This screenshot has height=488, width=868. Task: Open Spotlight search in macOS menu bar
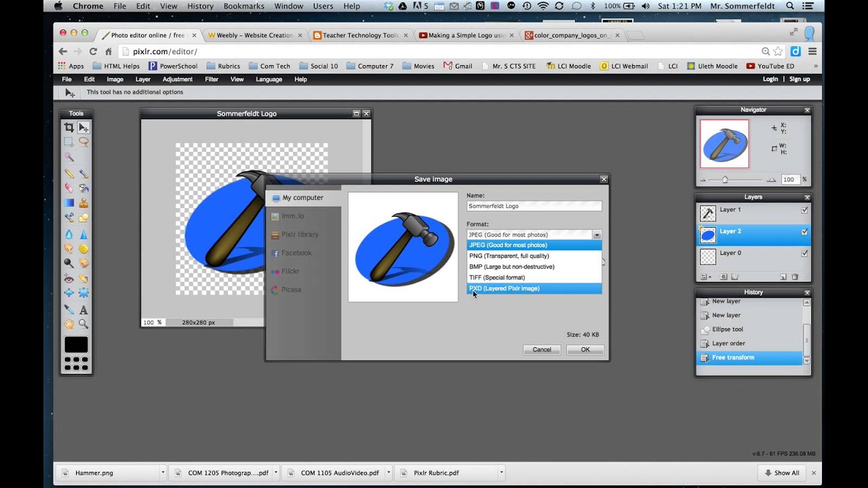click(x=790, y=6)
